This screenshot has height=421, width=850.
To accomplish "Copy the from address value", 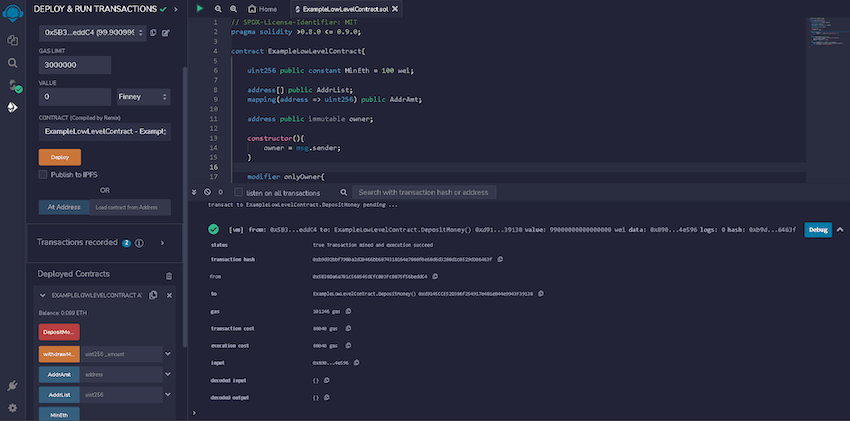I will pos(435,276).
